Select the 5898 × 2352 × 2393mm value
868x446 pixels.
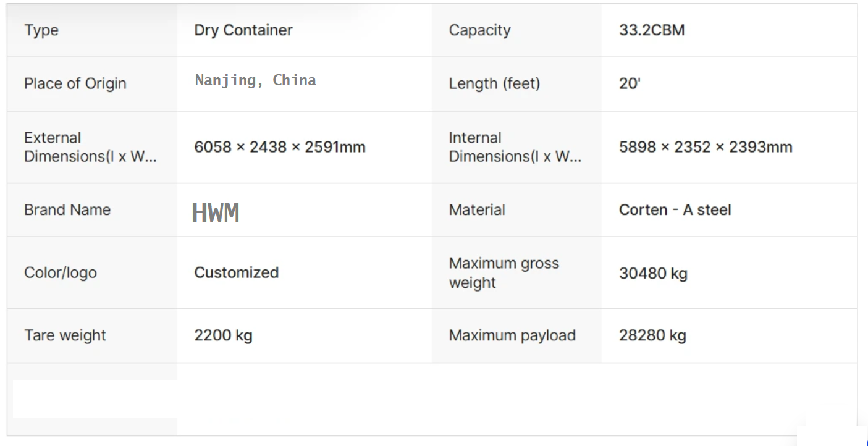pos(706,147)
